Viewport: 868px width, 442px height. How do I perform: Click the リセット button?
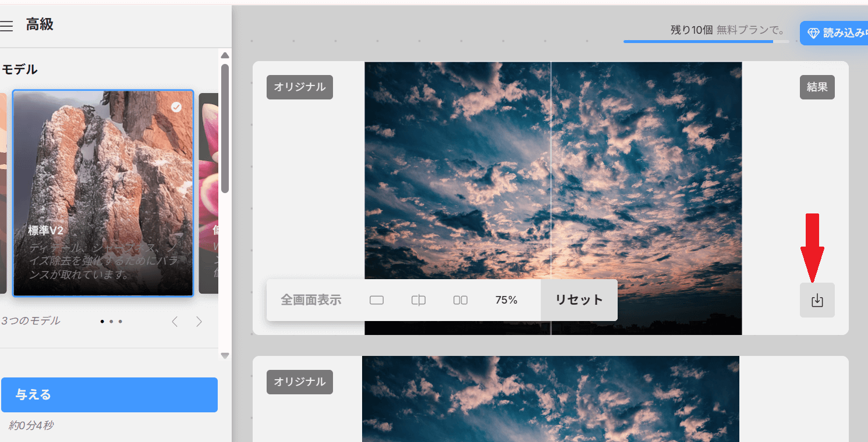click(579, 300)
